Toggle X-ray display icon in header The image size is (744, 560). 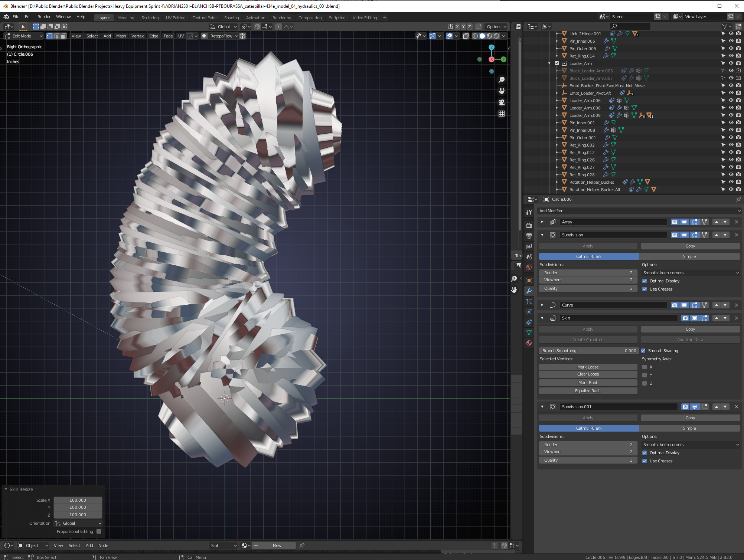point(466,36)
